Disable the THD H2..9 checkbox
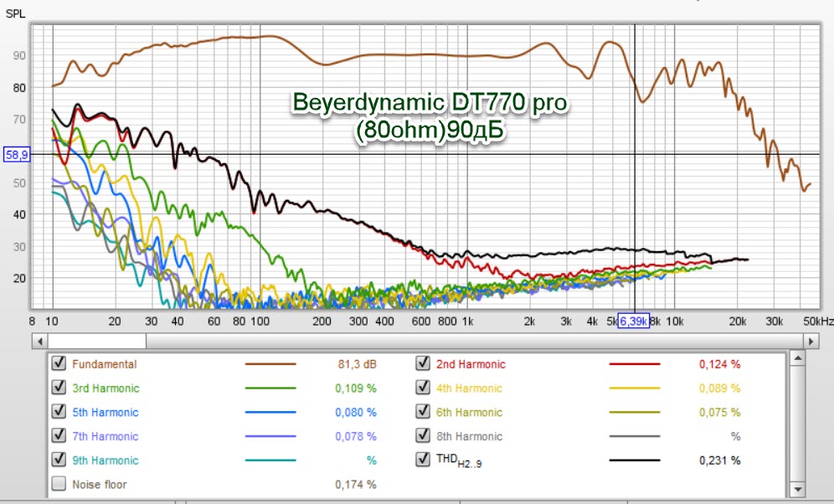This screenshot has width=834, height=504. [x=423, y=460]
